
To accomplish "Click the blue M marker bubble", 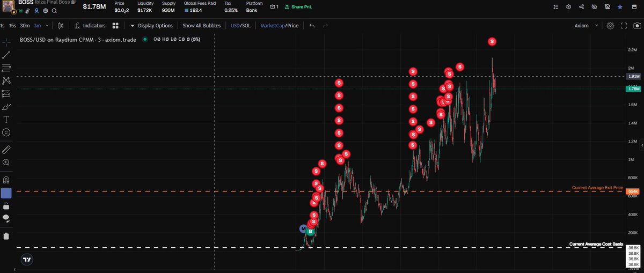I will pos(303,229).
